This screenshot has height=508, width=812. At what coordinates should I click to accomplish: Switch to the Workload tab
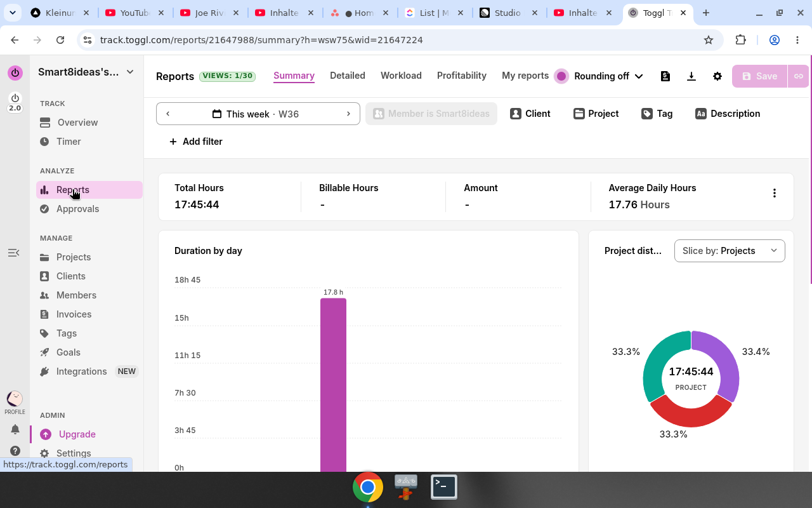coord(401,76)
